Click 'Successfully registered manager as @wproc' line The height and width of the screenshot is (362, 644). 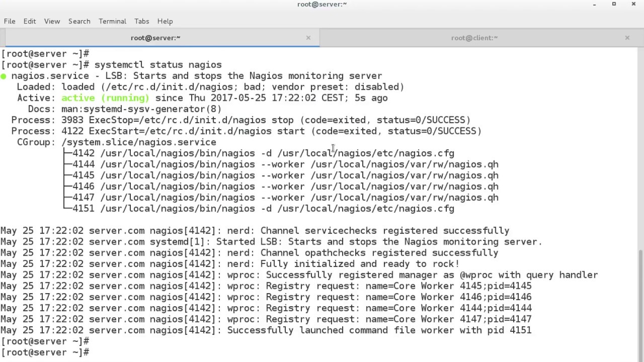point(299,275)
